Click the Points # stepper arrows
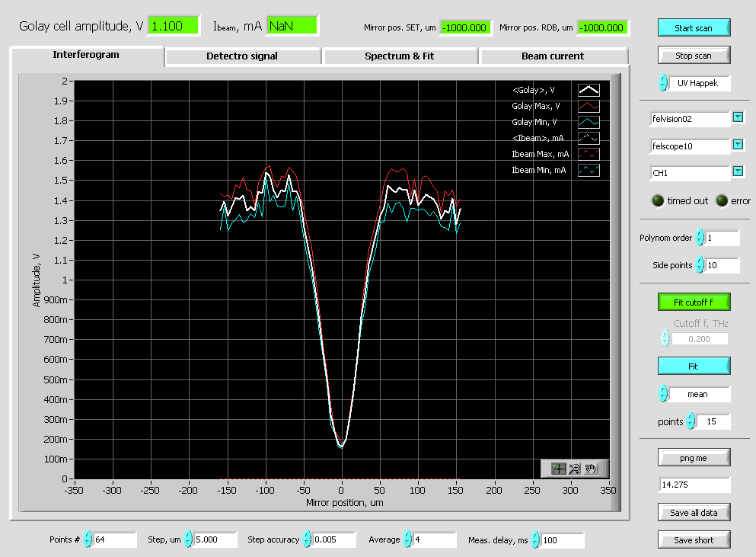 point(88,539)
